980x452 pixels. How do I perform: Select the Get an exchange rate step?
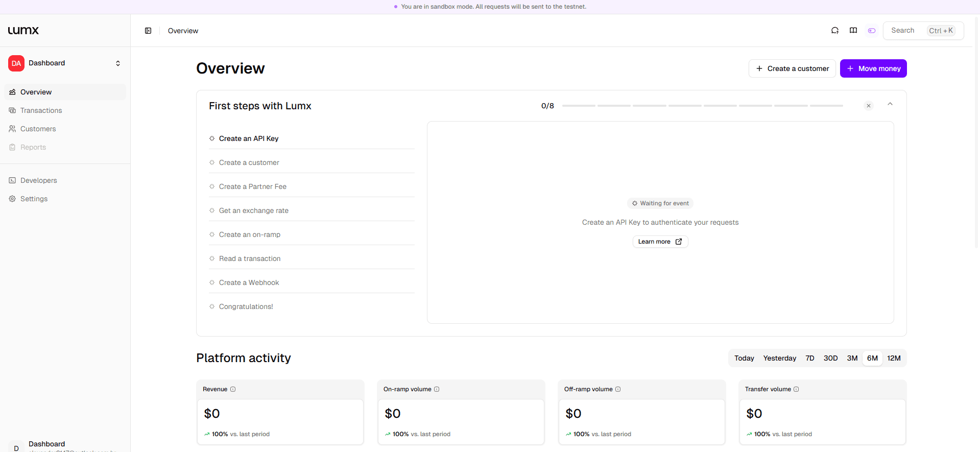(x=312, y=210)
